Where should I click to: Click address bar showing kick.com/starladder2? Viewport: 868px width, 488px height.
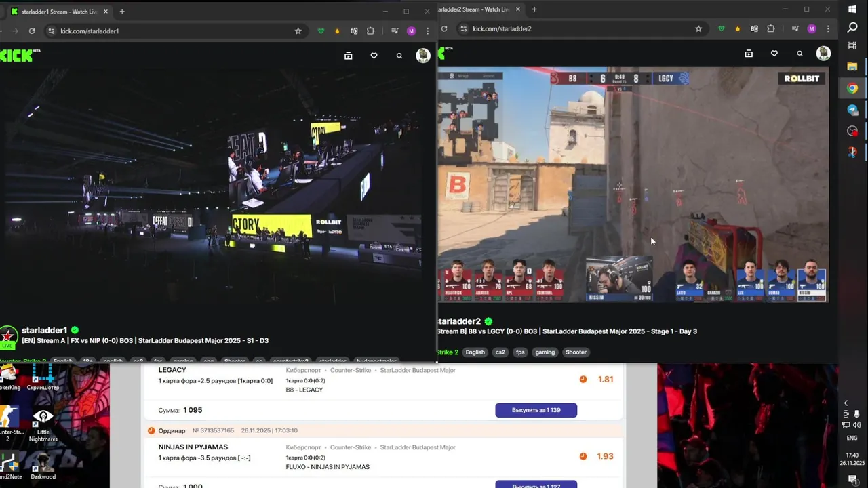click(581, 28)
